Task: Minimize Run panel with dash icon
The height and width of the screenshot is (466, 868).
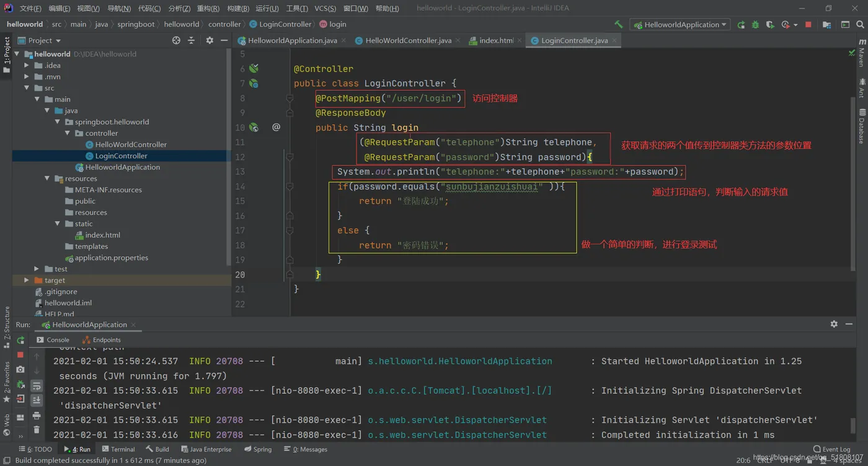Action: coord(849,324)
